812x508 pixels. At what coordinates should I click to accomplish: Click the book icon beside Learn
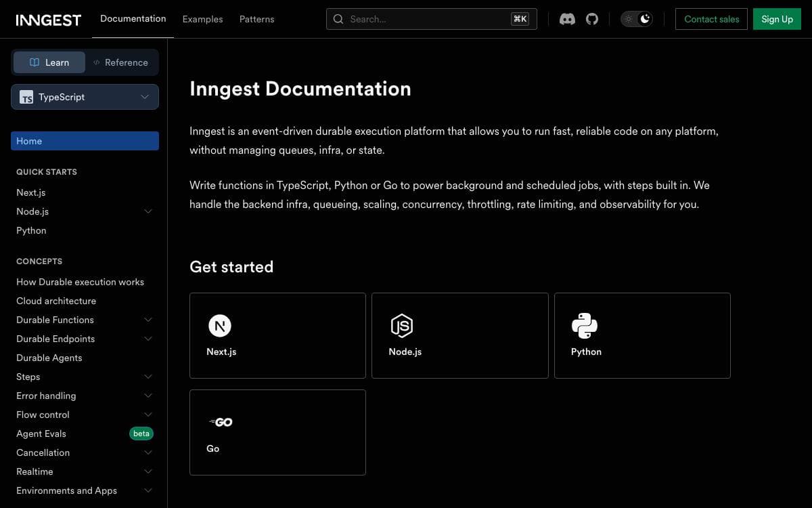point(35,62)
